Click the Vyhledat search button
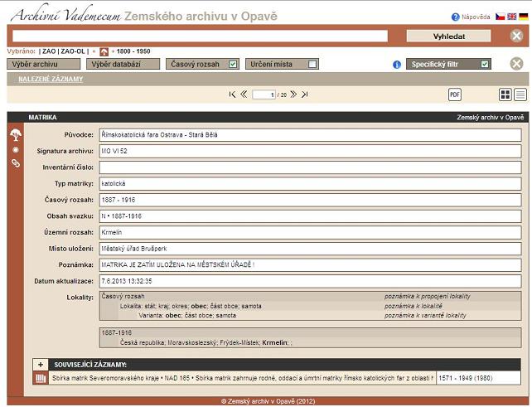Screen dimensions: 532x407 coord(448,36)
